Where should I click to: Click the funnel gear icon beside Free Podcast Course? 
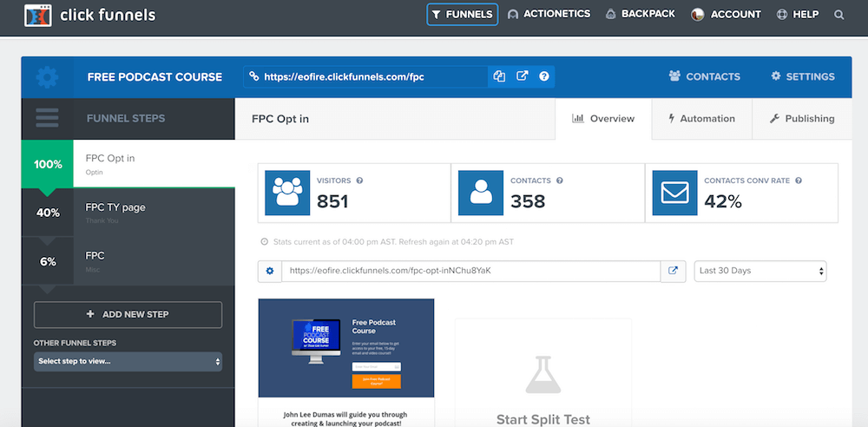point(47,77)
